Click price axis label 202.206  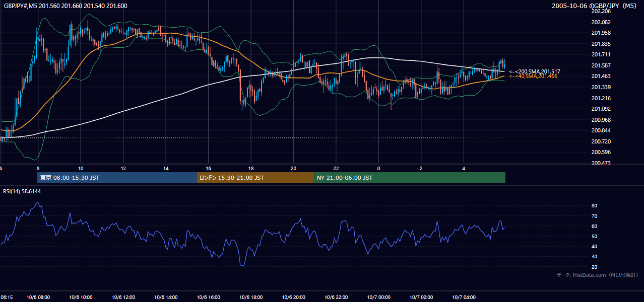point(601,12)
